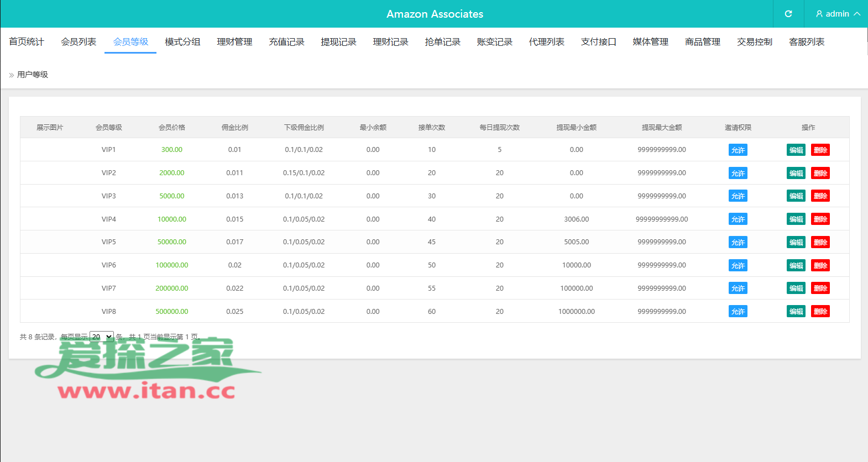The height and width of the screenshot is (462, 868).
Task: Toggle invite permission for VIP2
Action: coord(738,173)
